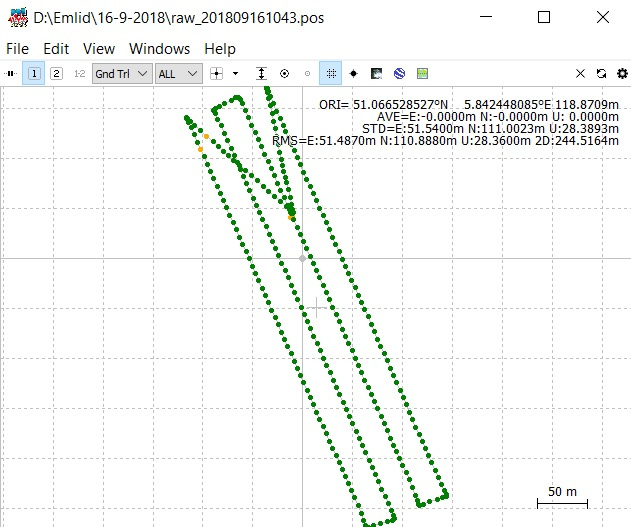Click the STD= statistics line
Image resolution: width=631 pixels, height=527 pixels.
[490, 129]
